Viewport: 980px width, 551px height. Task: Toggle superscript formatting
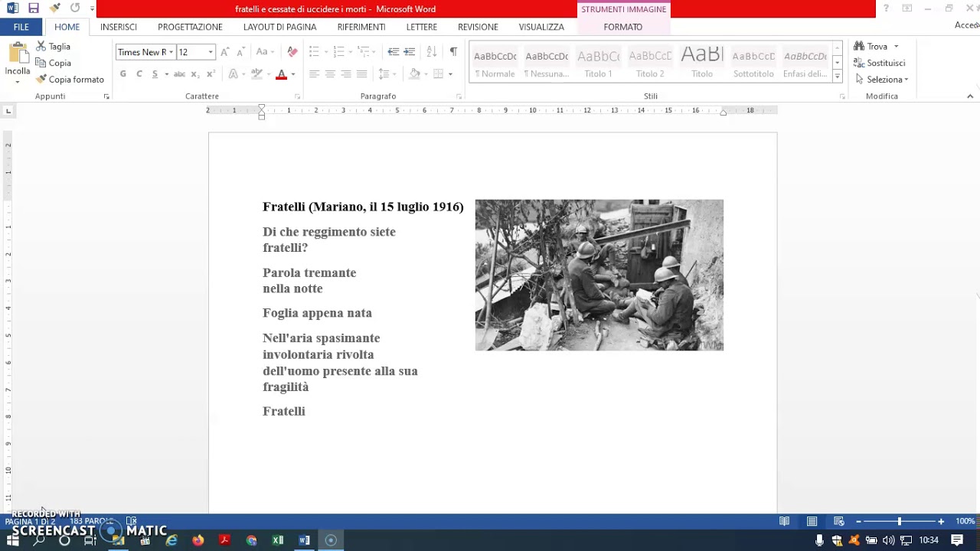pyautogui.click(x=211, y=74)
